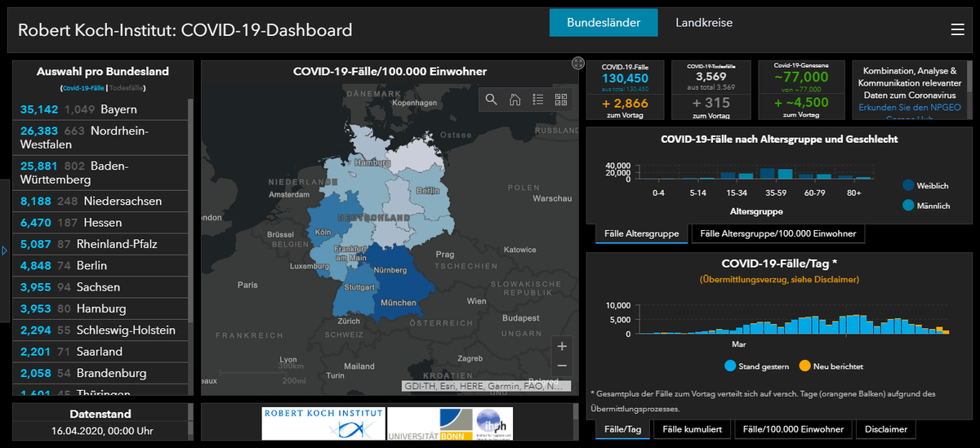Click the 60-79 age group bars
Image resolution: width=980 pixels, height=448 pixels.
click(x=814, y=176)
